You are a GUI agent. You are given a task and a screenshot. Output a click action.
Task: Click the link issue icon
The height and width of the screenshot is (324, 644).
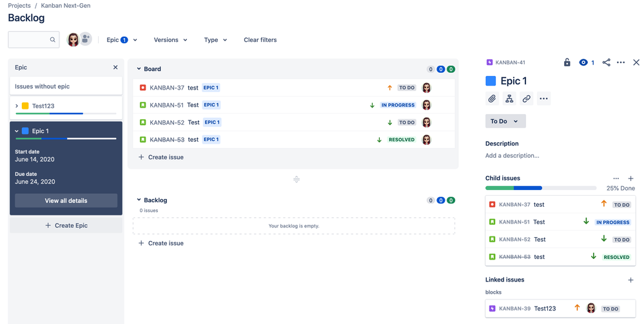tap(527, 99)
